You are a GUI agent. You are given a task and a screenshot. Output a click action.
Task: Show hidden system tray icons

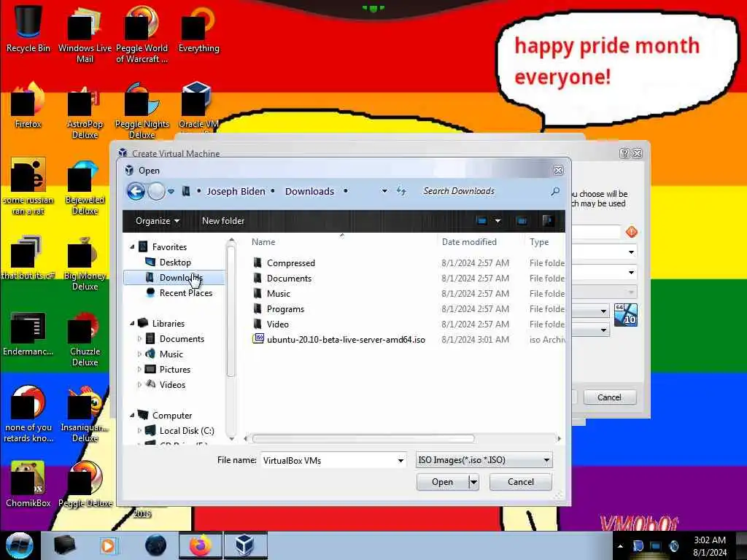coord(620,546)
